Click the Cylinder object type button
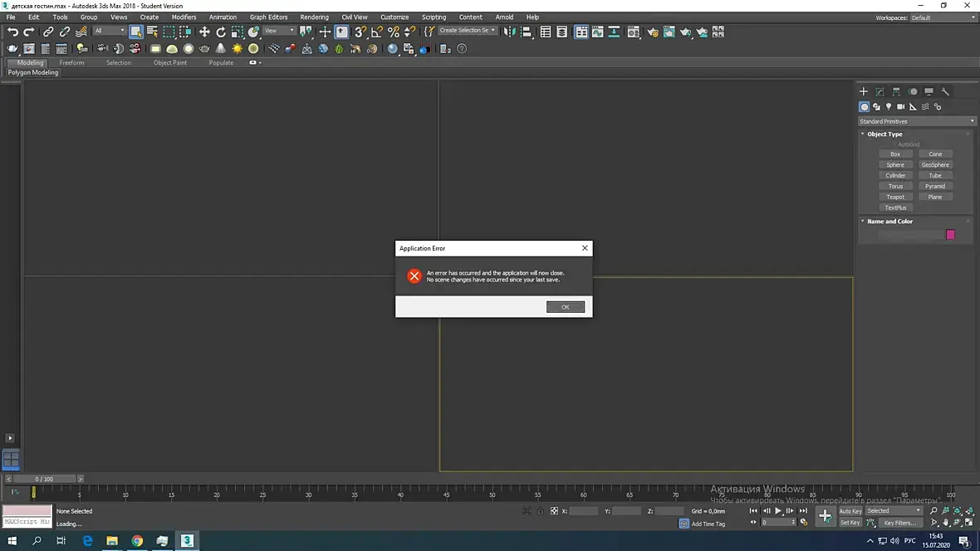The height and width of the screenshot is (551, 980). coord(895,176)
